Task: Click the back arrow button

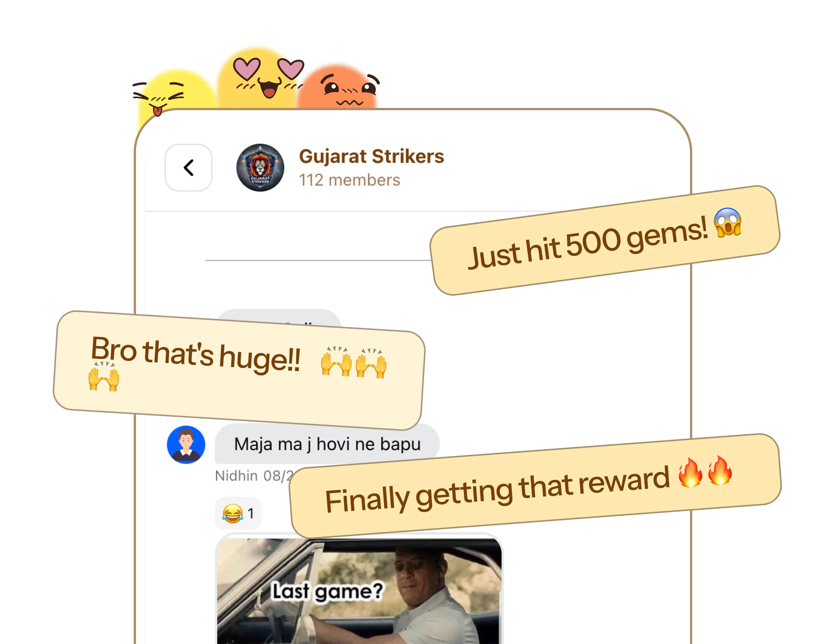Action: coord(188,167)
